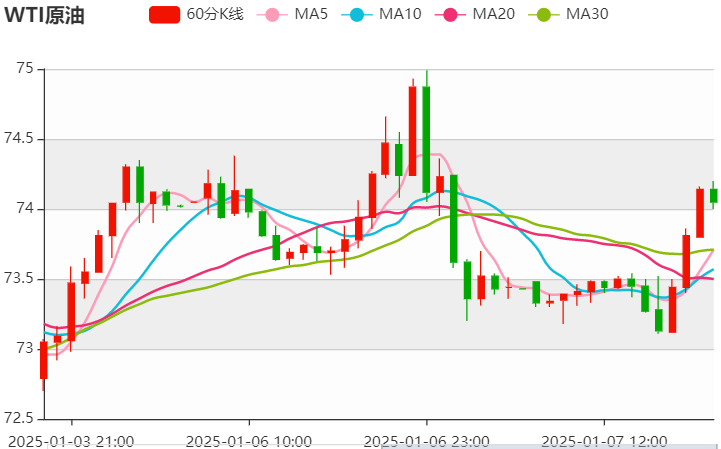Click the 2025-01-06 23:00 x-axis label

tap(427, 442)
